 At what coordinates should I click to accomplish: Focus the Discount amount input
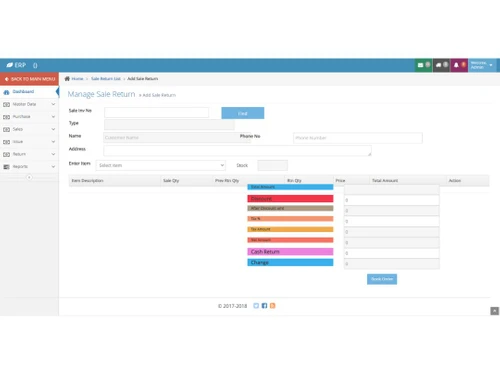(x=392, y=200)
